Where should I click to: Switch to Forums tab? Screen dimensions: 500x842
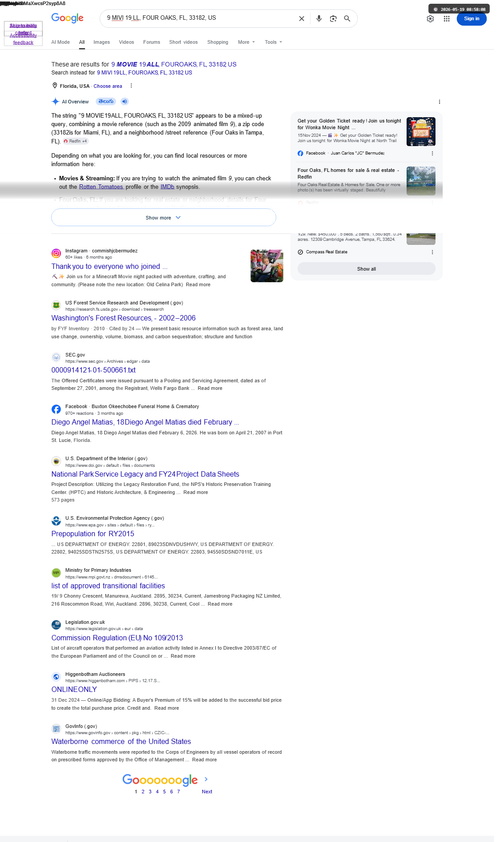pos(151,42)
